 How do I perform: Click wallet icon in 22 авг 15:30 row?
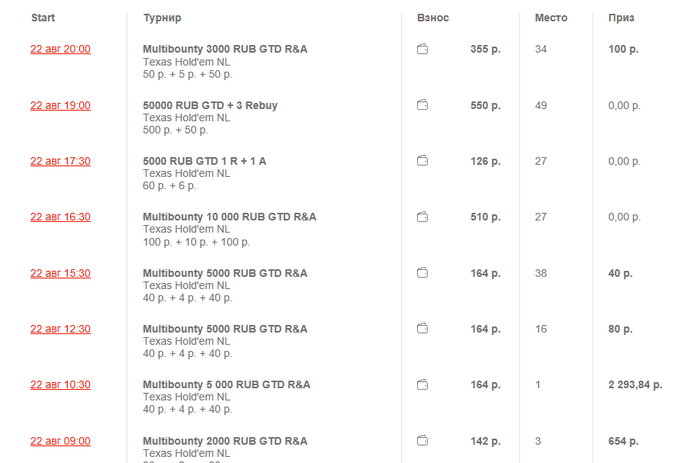pos(423,273)
